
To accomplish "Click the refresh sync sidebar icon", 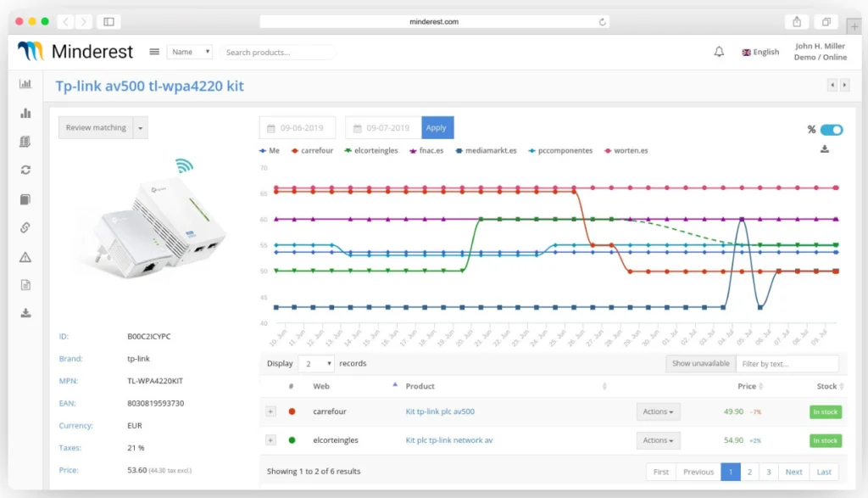I will coord(25,170).
